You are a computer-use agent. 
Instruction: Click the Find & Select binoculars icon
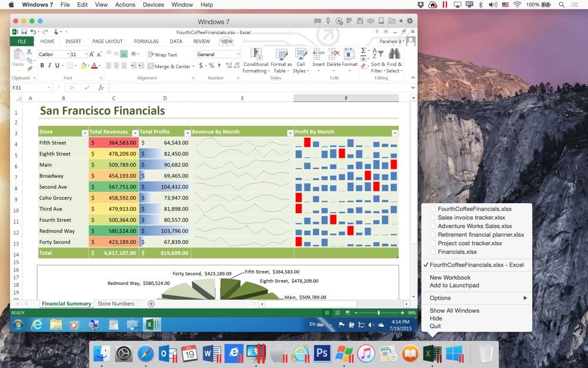coord(394,54)
